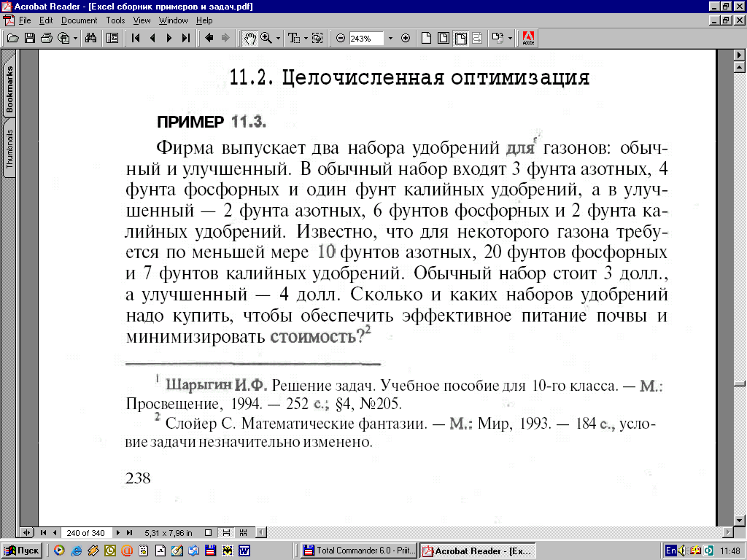The height and width of the screenshot is (560, 747).
Task: Click the 5,31 x 7,96 in page size
Action: click(169, 533)
